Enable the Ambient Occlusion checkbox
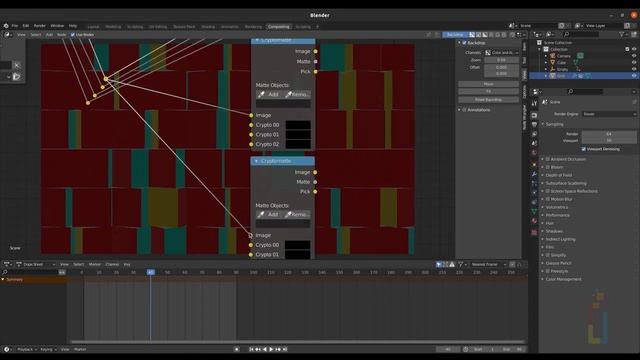This screenshot has width=640, height=360. (548, 159)
